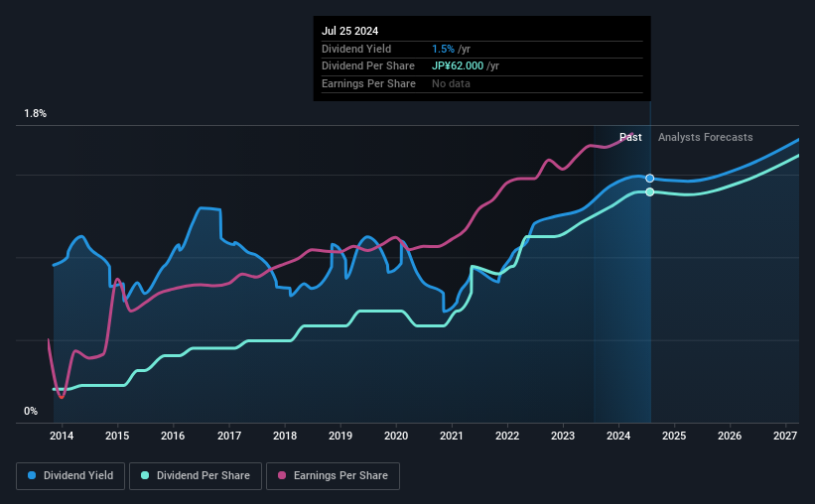Toggle the Dividend Per Share legend button
Screen dimensions: 815x504
[x=196, y=476]
